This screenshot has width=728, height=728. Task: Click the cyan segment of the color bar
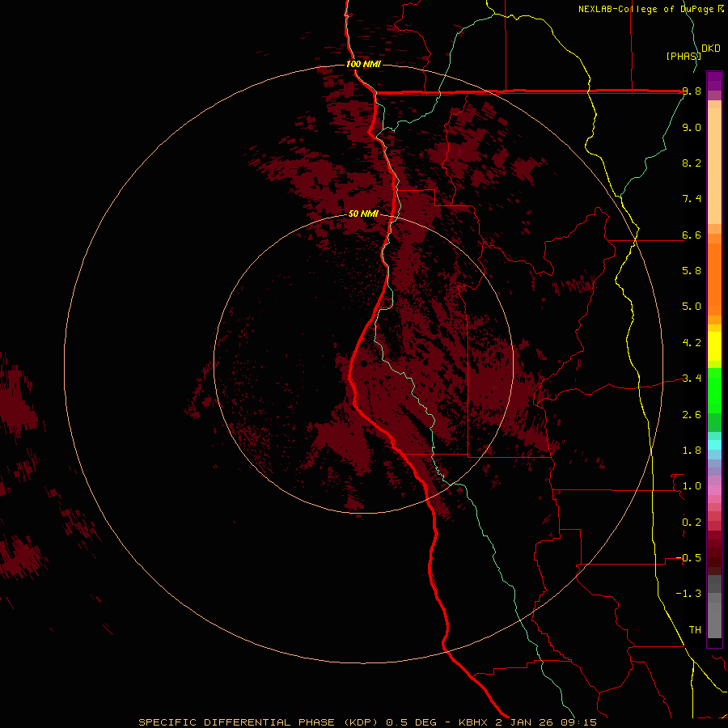click(714, 445)
